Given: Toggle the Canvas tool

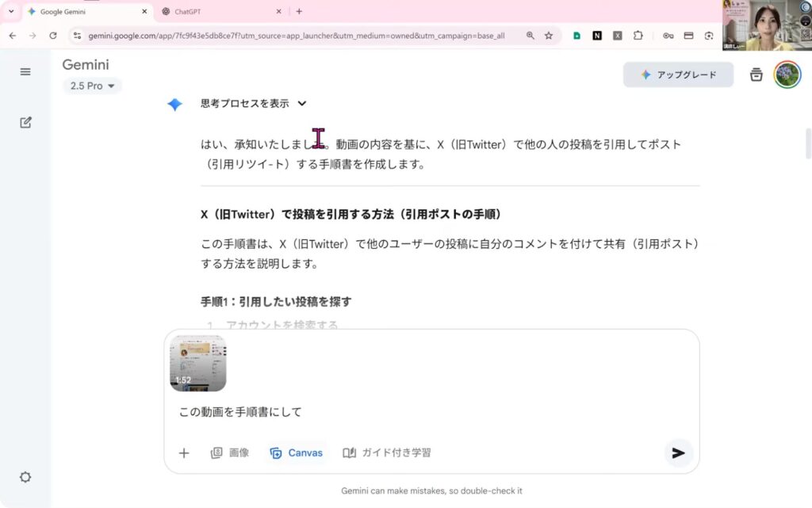Looking at the screenshot, I should pos(297,453).
